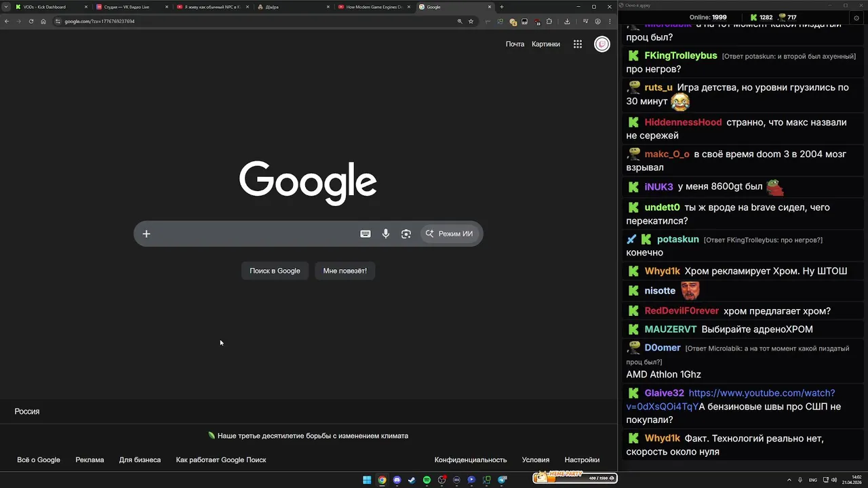Open Telegram from the taskbar

(x=502, y=480)
